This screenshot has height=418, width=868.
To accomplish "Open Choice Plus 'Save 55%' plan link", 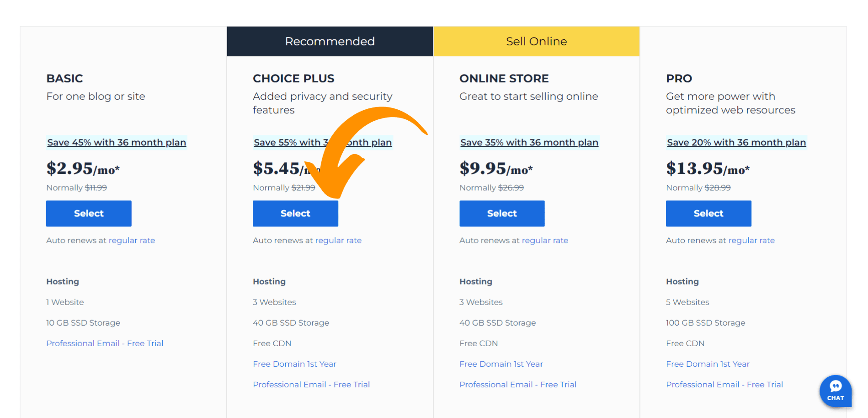I will (323, 142).
